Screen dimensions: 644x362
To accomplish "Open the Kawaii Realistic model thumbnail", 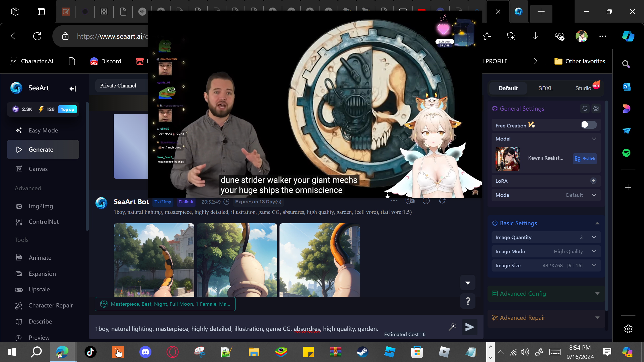I will (x=507, y=159).
